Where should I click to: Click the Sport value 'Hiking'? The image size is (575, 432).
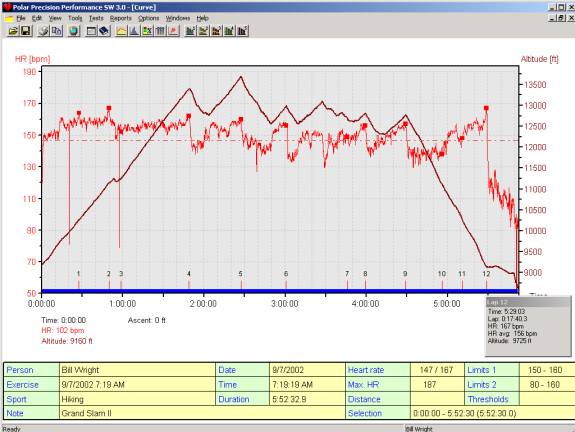click(x=138, y=399)
